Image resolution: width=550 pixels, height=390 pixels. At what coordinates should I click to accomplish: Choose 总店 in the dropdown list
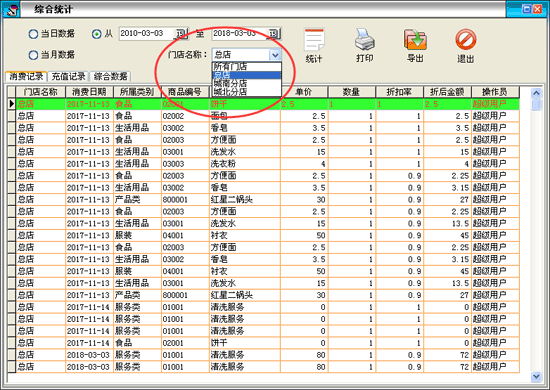247,75
